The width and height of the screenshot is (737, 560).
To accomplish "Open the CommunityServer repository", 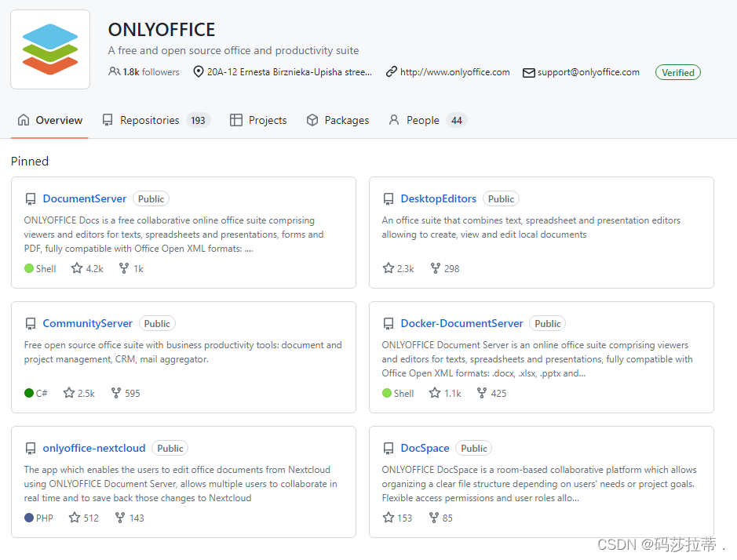I will coord(87,323).
